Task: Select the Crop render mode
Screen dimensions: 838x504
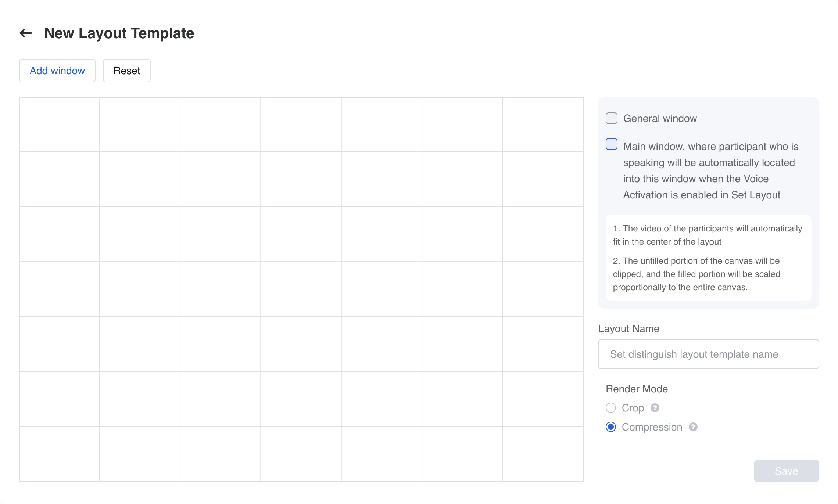Action: (611, 408)
